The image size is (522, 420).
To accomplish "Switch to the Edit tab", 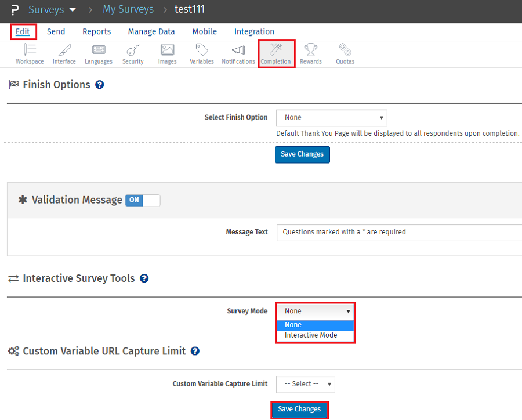I will (23, 32).
